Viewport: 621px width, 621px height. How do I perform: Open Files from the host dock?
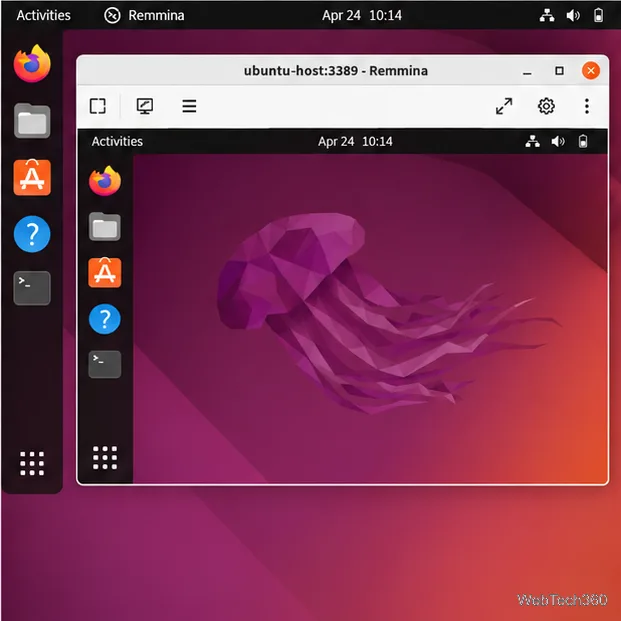tap(32, 120)
